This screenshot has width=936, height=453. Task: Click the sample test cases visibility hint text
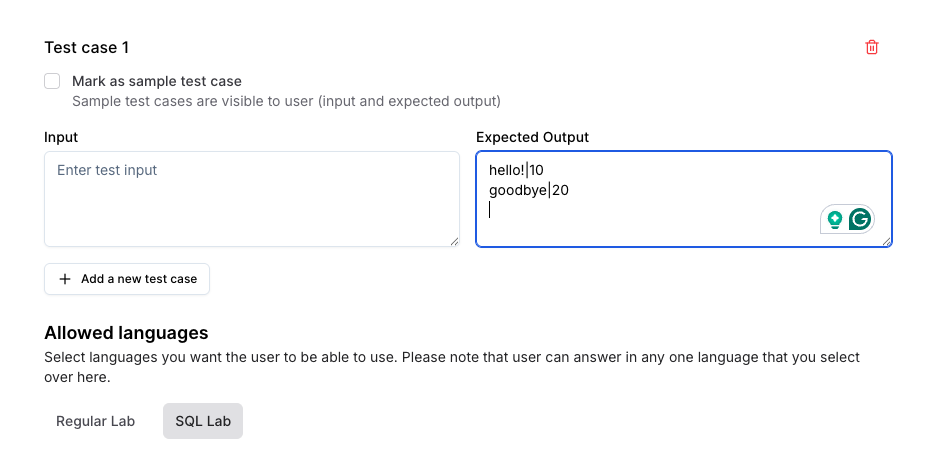pyautogui.click(x=287, y=101)
